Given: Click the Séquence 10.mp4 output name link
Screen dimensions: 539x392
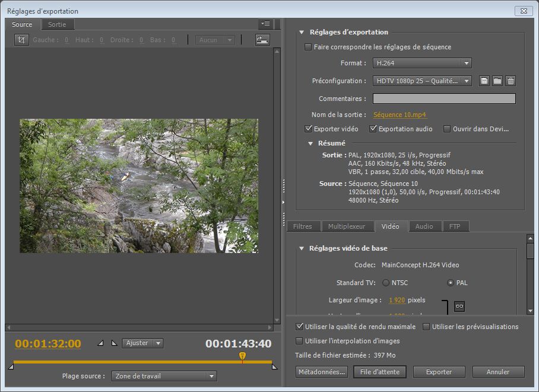Looking at the screenshot, I should click(x=400, y=115).
